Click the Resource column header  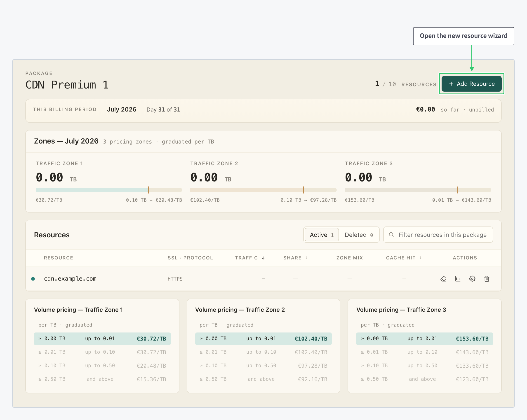tap(59, 258)
